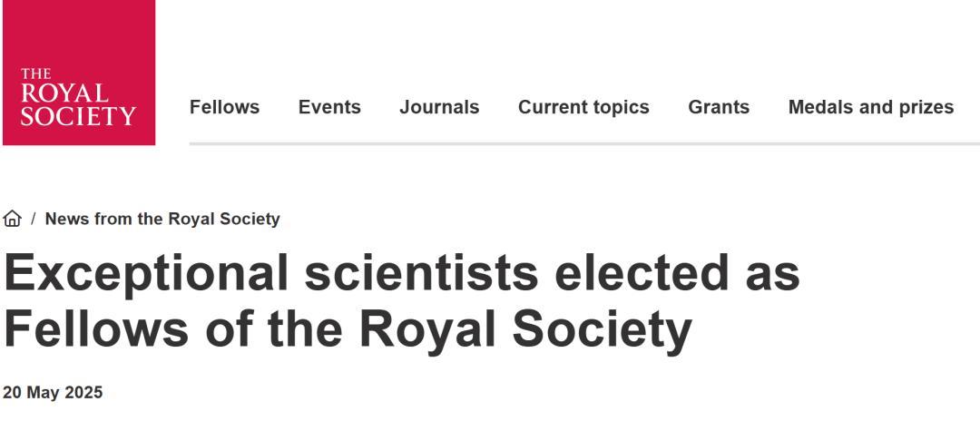
Task: Open the Grants section
Action: click(719, 107)
